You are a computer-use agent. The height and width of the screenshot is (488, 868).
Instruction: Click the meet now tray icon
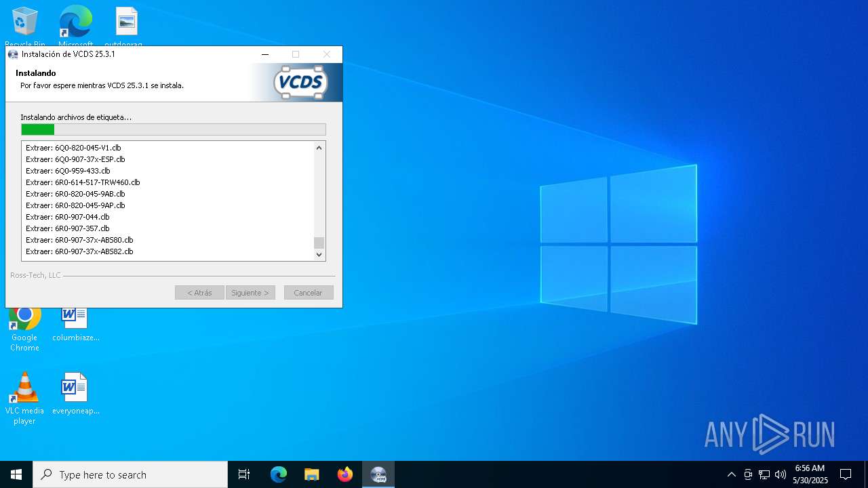pyautogui.click(x=748, y=474)
